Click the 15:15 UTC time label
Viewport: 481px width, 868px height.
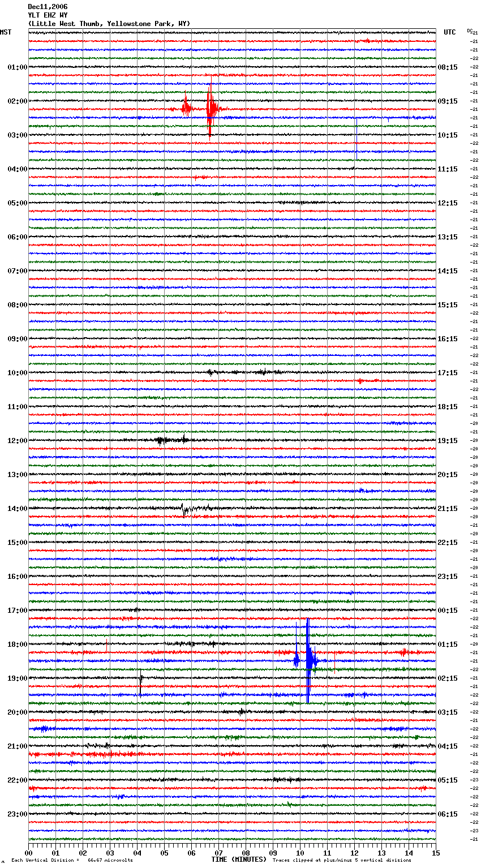pyautogui.click(x=448, y=305)
